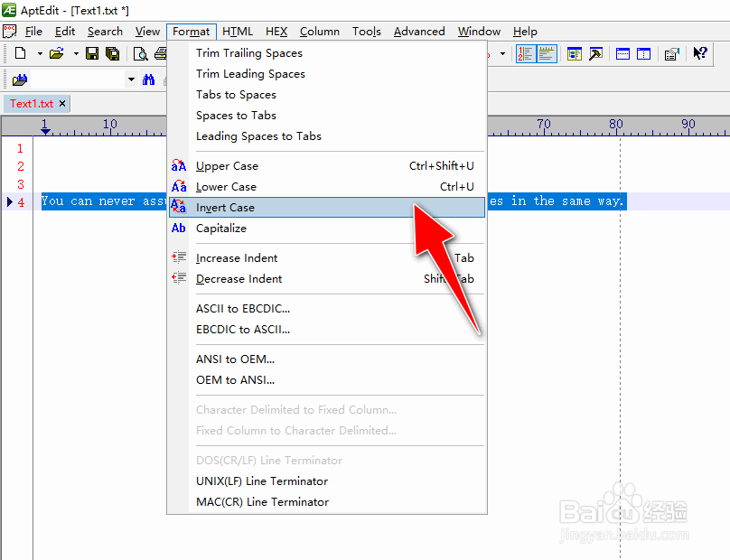
Task: Click the vertical split window icon
Action: [x=643, y=53]
